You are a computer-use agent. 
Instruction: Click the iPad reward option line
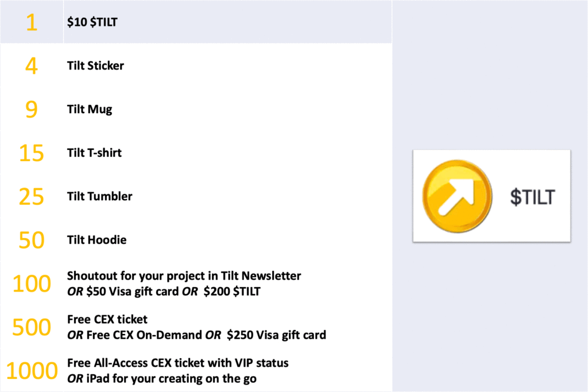pos(161,378)
